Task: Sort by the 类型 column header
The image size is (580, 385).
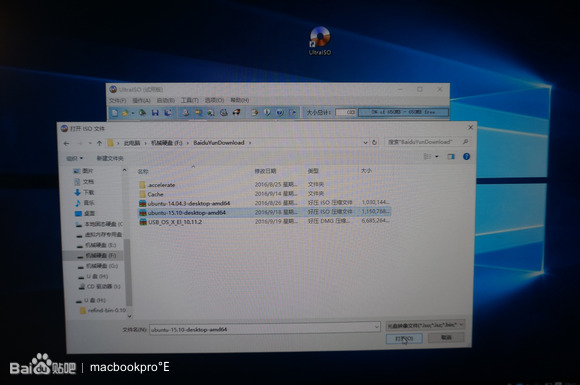Action: [x=313, y=171]
